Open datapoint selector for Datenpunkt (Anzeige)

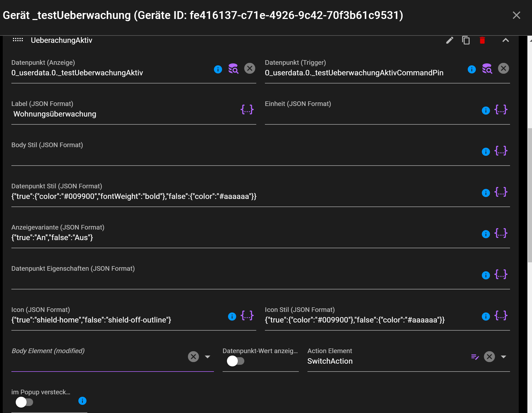point(233,69)
